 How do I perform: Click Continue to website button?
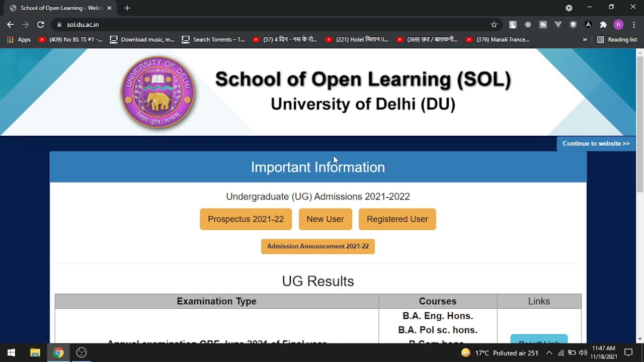(x=596, y=143)
